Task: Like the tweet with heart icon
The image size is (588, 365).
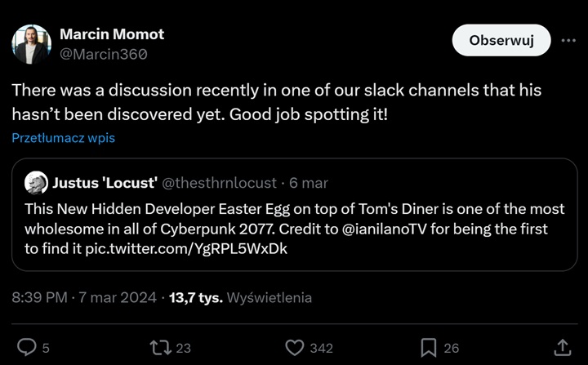Action: (x=295, y=348)
